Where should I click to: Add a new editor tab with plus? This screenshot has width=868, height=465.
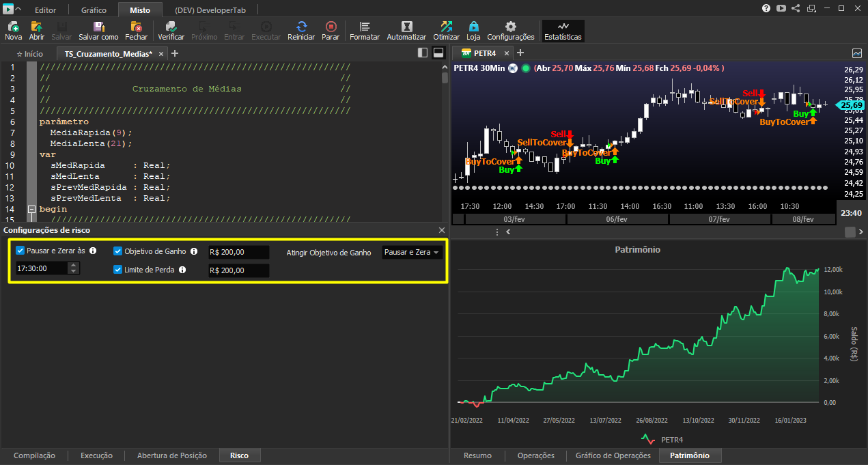click(175, 53)
